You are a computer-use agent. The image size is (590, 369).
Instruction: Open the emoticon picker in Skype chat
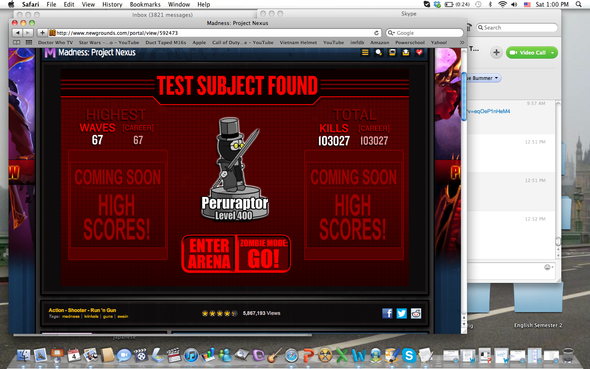[x=548, y=267]
